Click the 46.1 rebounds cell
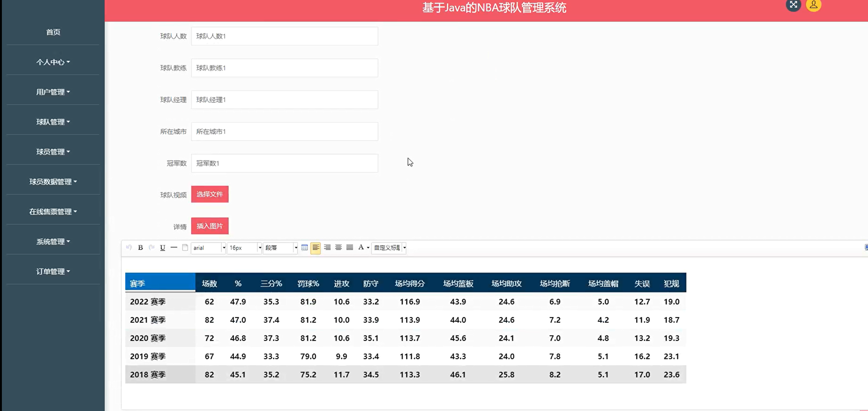 click(458, 374)
